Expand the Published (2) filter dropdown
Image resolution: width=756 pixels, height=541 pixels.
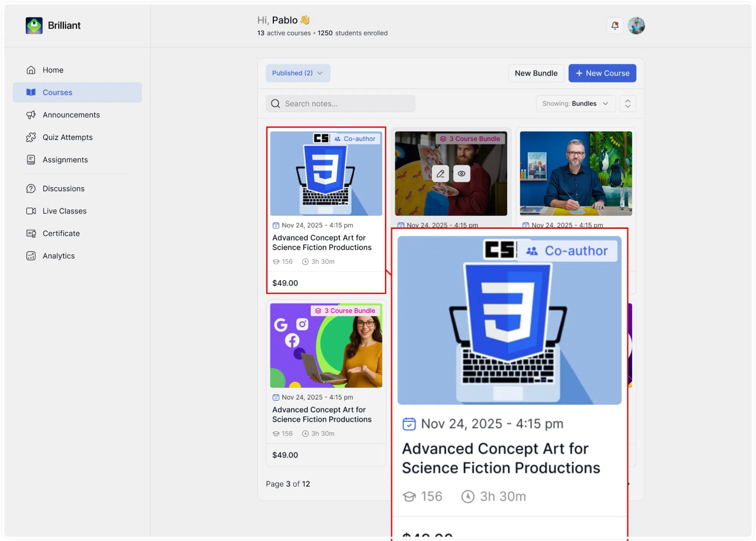click(298, 73)
